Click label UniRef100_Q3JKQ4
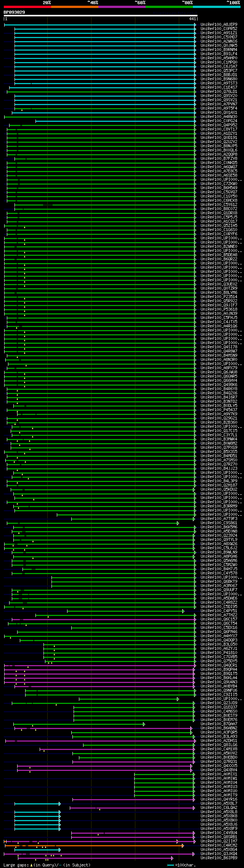Viewport: 244px width, 868px height. pos(219,854)
